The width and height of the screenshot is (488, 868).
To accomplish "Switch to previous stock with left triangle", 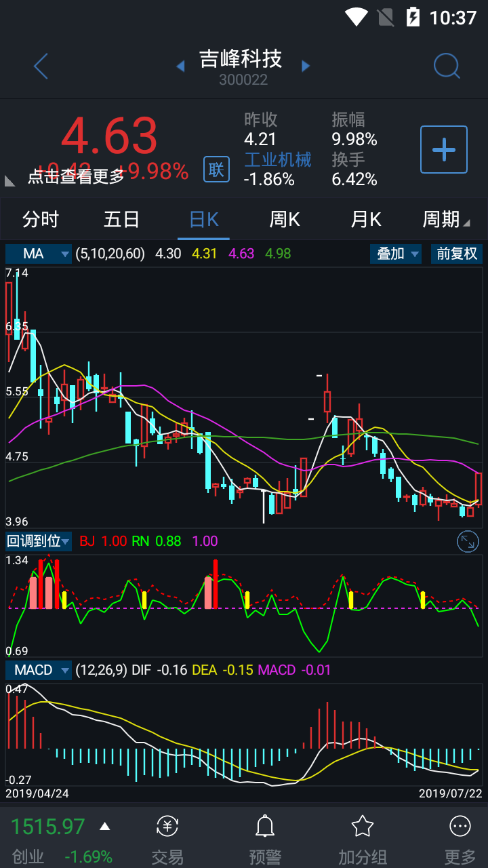I will (180, 66).
